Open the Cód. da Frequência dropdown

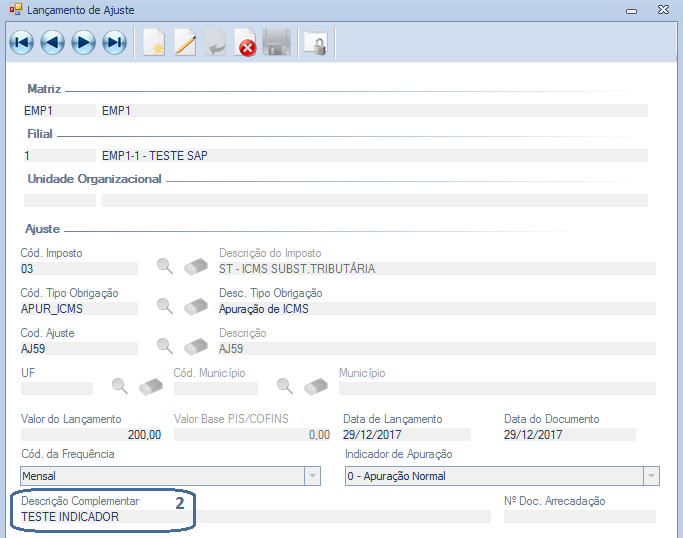pos(312,476)
